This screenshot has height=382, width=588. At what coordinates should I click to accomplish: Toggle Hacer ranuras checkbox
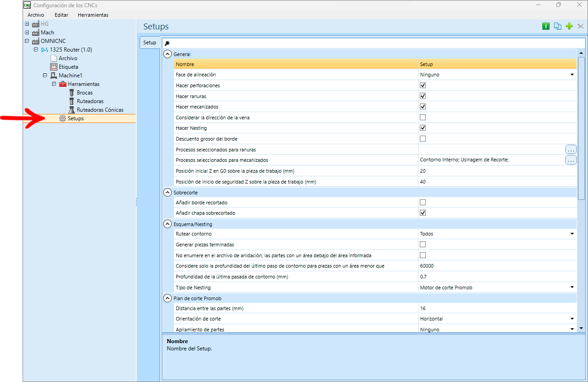(423, 96)
